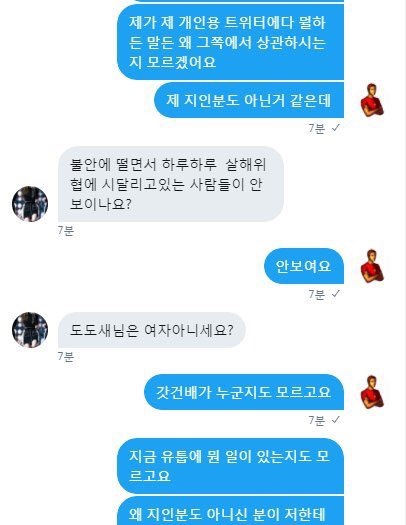Click red-shirt avatar next to '안보여요' message
Screen dimensions: 406x525
pos(372,266)
